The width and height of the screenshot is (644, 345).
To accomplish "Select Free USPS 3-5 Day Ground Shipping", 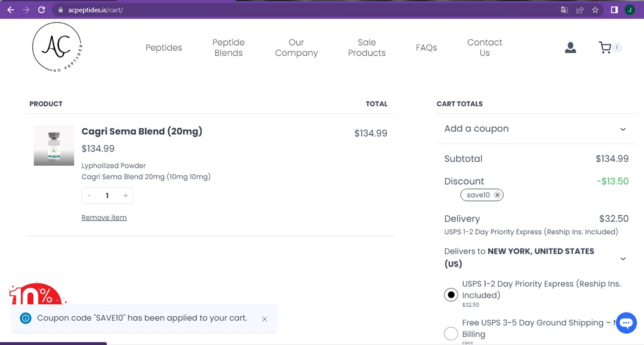I will (451, 333).
